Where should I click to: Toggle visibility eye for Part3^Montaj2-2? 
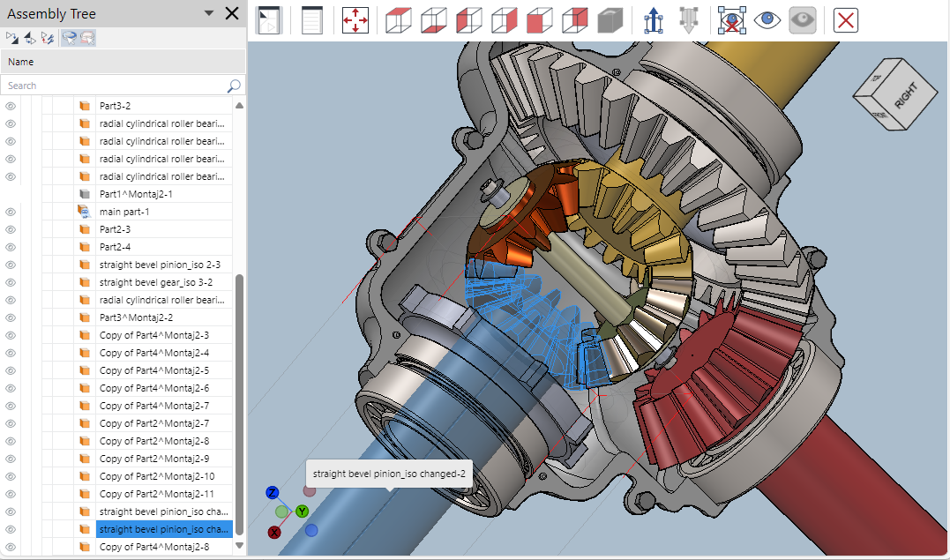pos(11,317)
